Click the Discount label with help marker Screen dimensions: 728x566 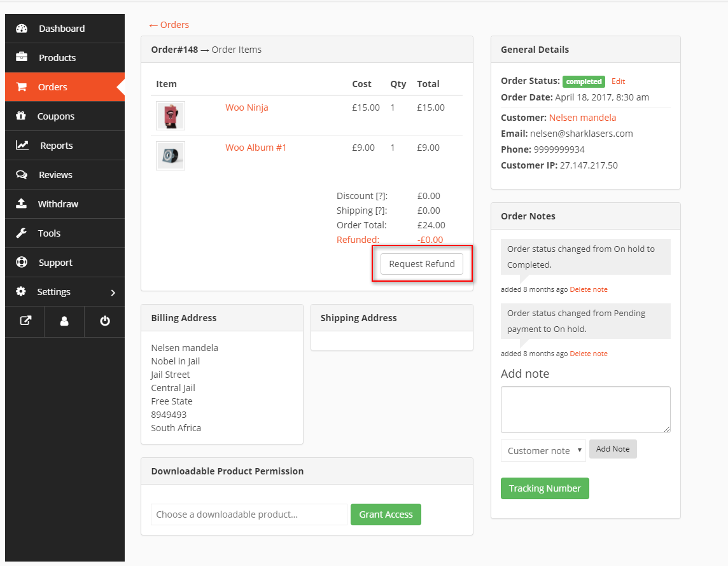(362, 197)
